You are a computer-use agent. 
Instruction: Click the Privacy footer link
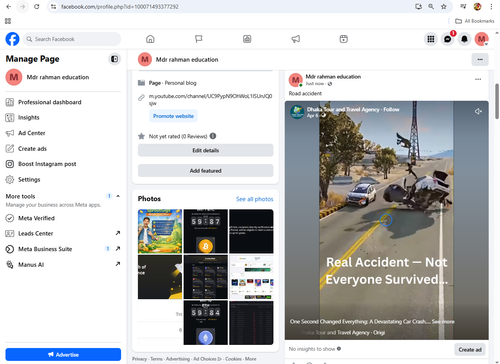click(139, 359)
